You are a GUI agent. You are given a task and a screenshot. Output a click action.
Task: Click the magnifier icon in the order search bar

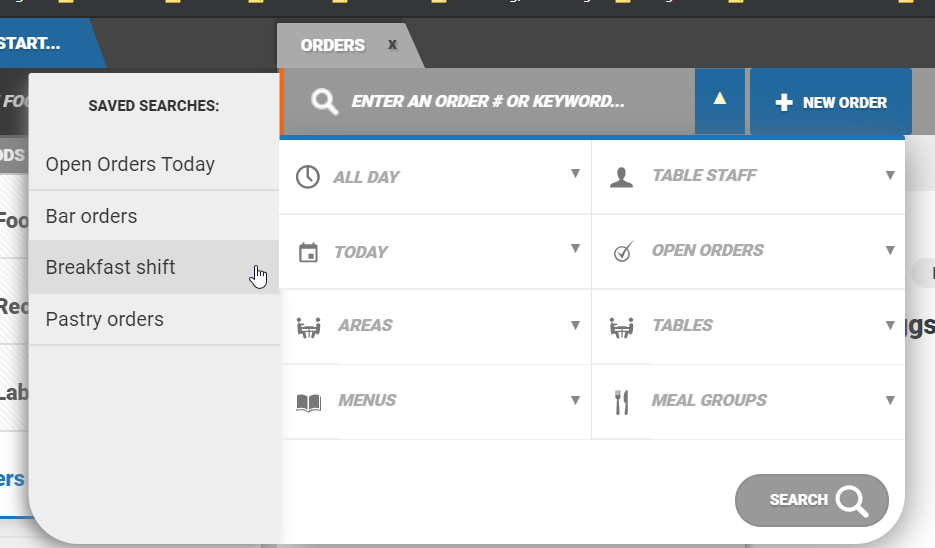pos(324,101)
